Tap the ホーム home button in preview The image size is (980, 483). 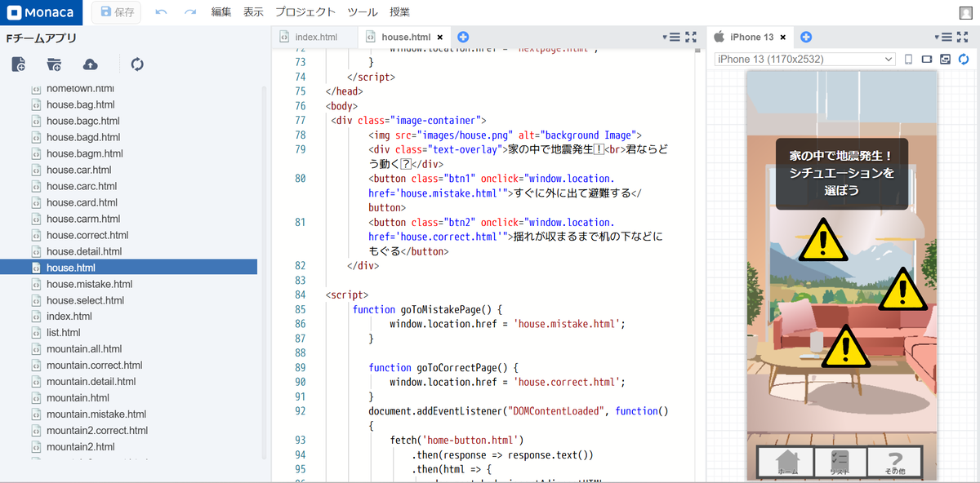(787, 463)
